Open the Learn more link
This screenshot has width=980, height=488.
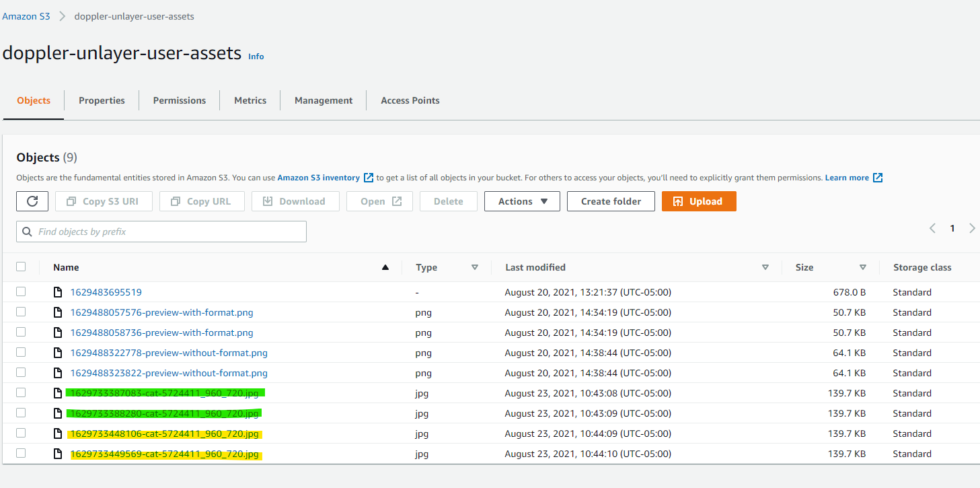pos(847,178)
